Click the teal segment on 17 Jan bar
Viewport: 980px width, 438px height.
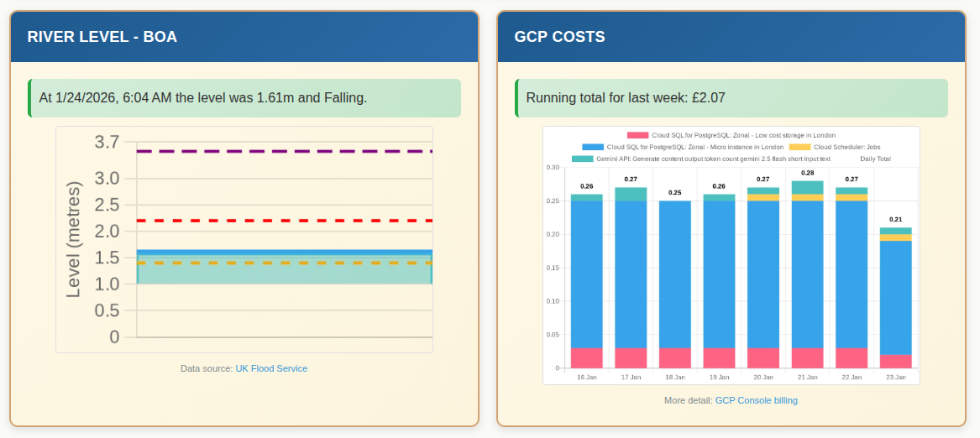point(631,194)
